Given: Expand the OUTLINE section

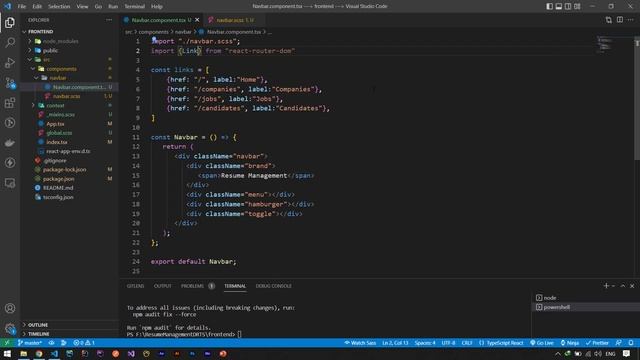Looking at the screenshot, I should [69, 324].
